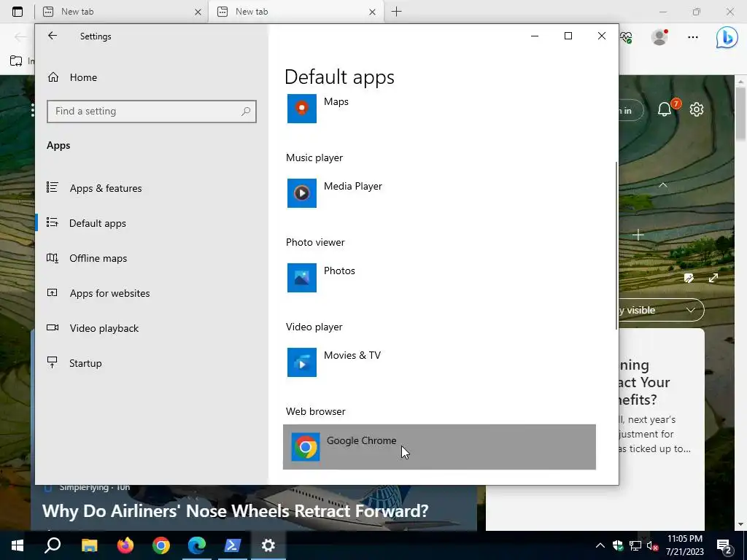Close the first New tab in Edge

coord(198,12)
